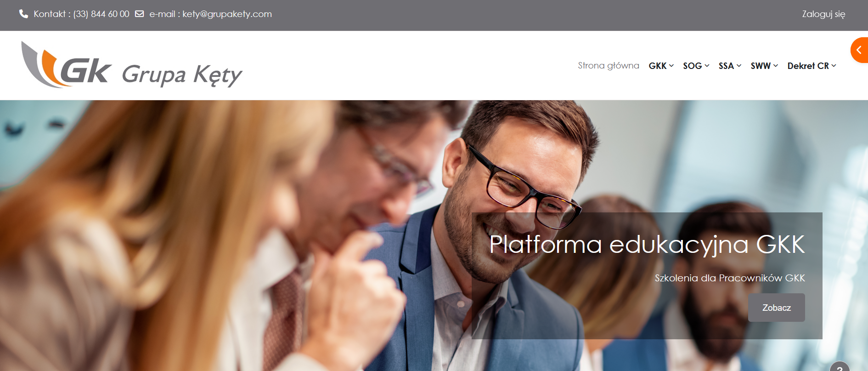Screen dimensions: 868x371
Task: Open the orange side panel arrow
Action: (859, 50)
